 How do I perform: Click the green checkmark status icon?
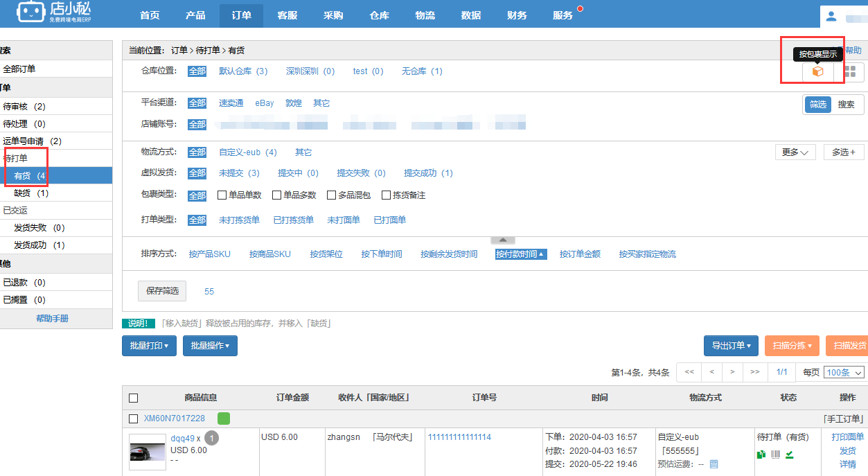pyautogui.click(x=790, y=455)
